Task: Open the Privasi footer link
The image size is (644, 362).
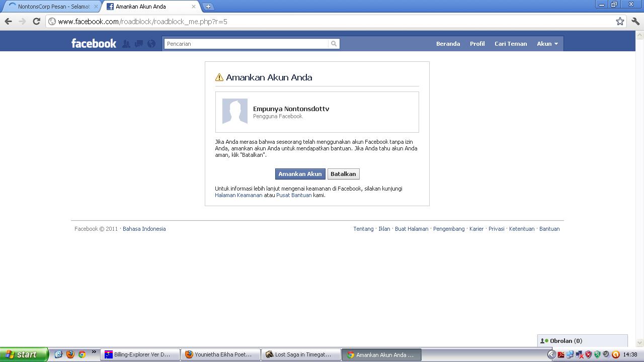Action: click(497, 229)
